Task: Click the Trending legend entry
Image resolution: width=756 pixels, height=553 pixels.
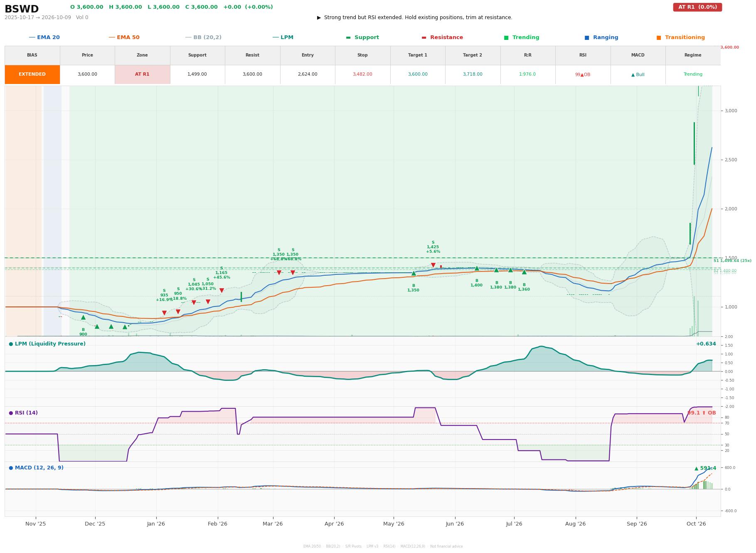Action: click(522, 37)
